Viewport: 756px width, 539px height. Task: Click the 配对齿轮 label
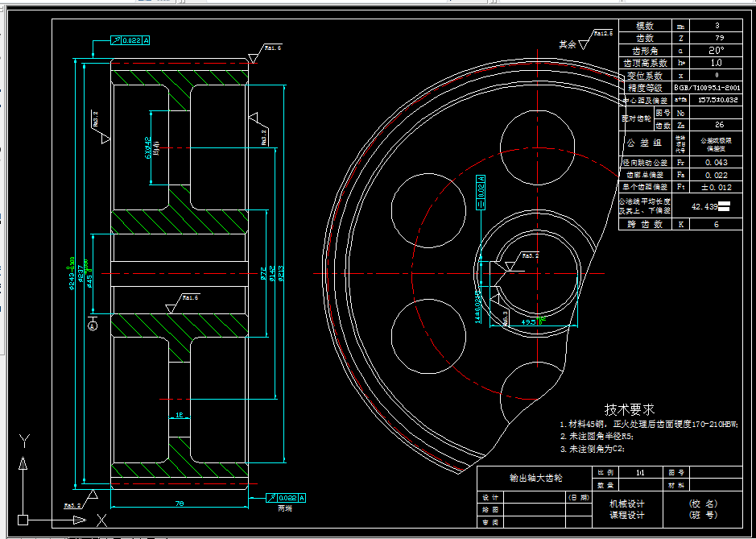point(636,118)
